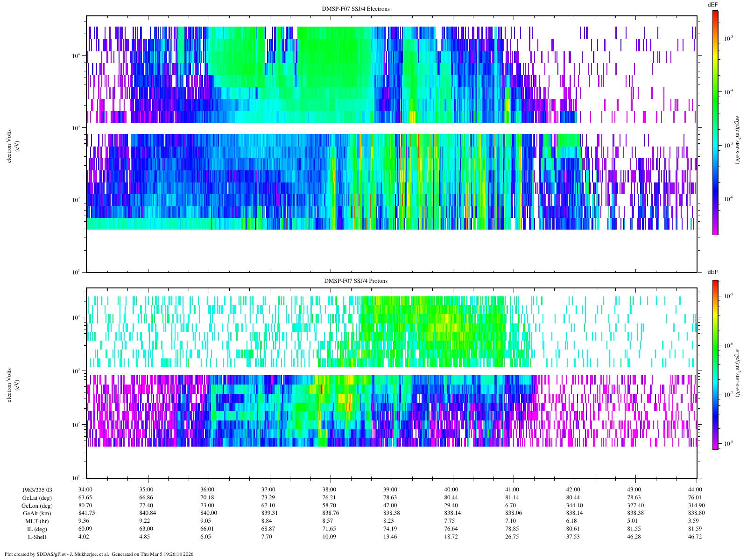
Task: Click the Protons panel dEF color bar
Action: pos(715,365)
